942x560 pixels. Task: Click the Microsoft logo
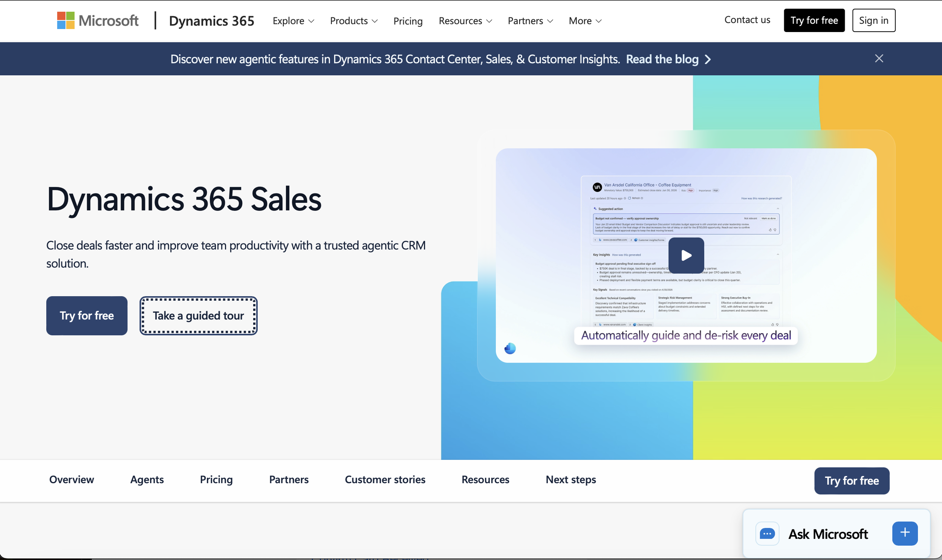(x=98, y=20)
